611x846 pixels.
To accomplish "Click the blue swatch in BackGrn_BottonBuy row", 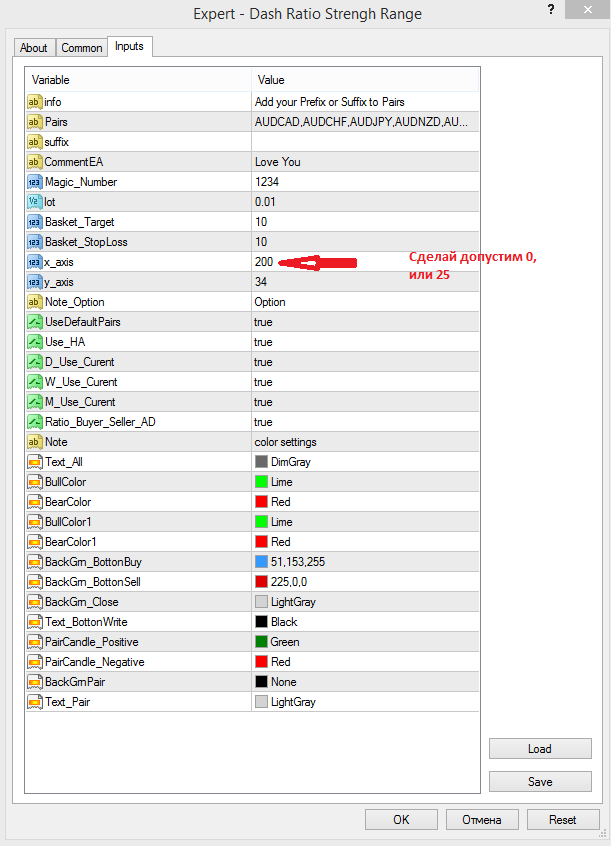I will (261, 562).
